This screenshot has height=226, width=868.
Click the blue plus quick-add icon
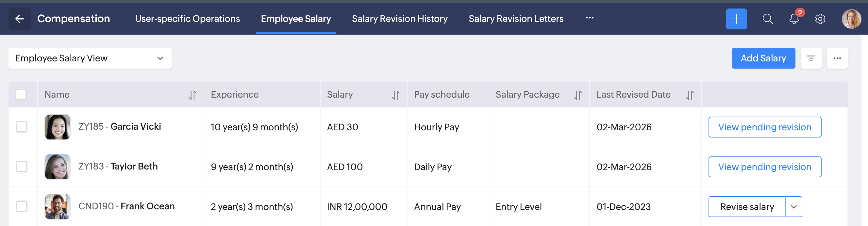click(736, 19)
